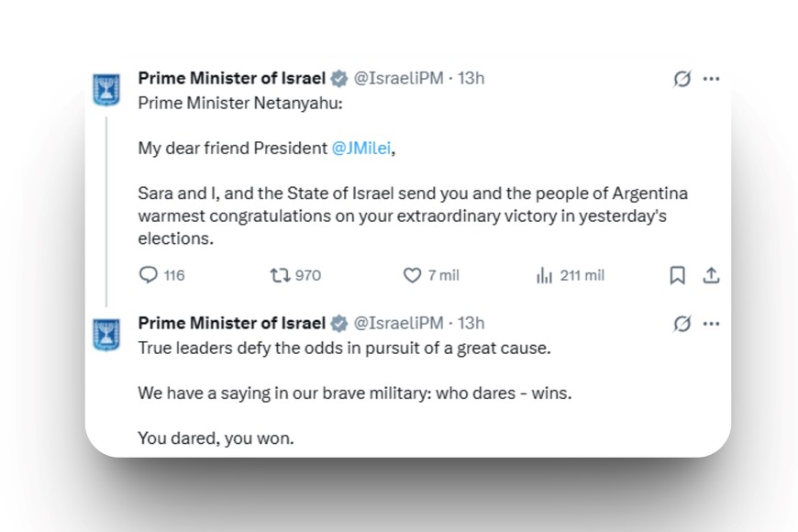Expand more options on second tweet
The width and height of the screenshot is (798, 532).
click(x=711, y=324)
